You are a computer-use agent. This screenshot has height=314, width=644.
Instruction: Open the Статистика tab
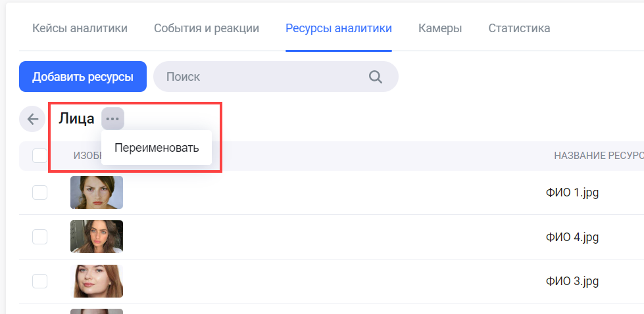[519, 28]
